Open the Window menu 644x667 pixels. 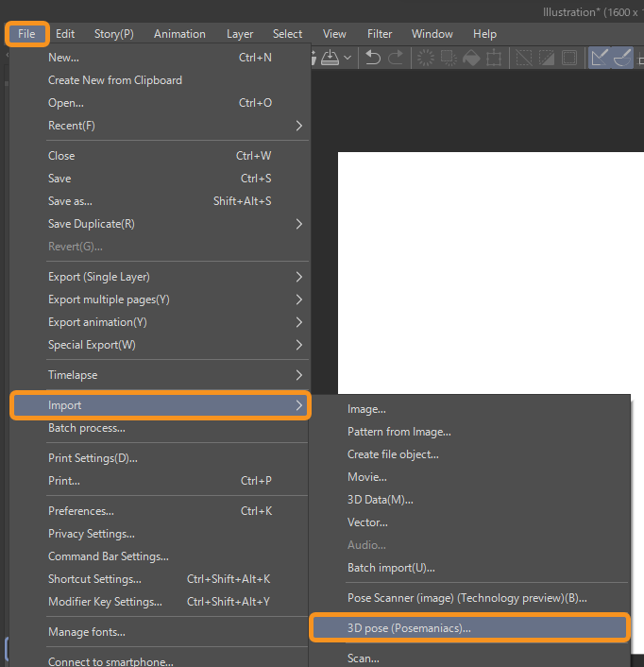coord(432,34)
